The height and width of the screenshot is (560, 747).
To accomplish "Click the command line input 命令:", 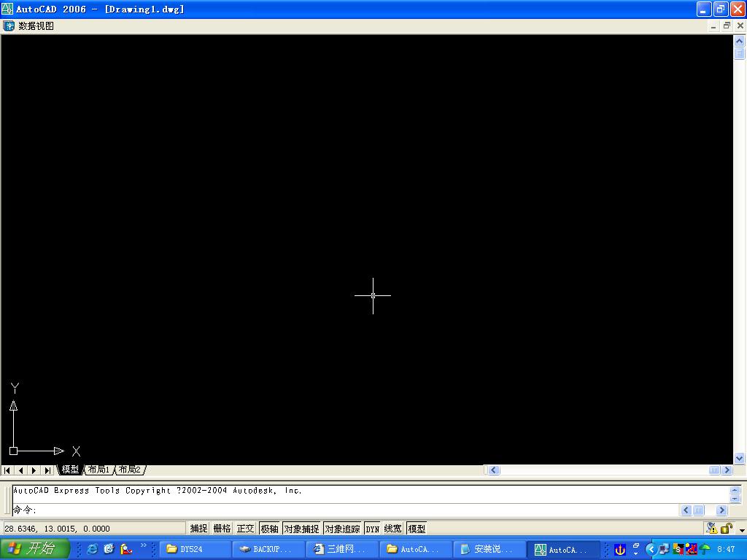I will tap(345, 510).
